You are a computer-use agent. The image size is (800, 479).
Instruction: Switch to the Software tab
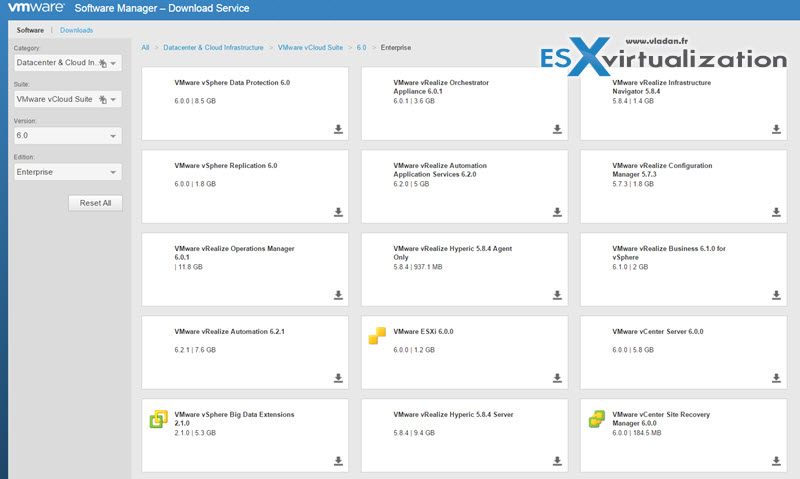tap(30, 30)
